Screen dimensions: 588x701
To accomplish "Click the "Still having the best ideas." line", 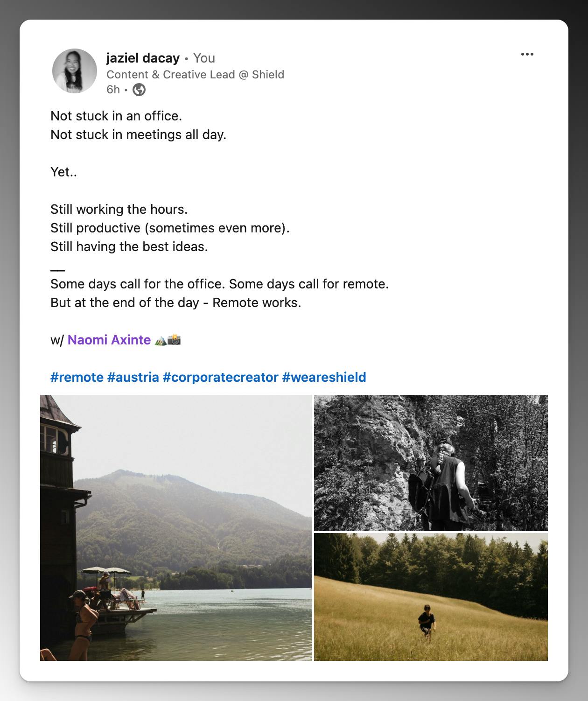I will tap(129, 246).
